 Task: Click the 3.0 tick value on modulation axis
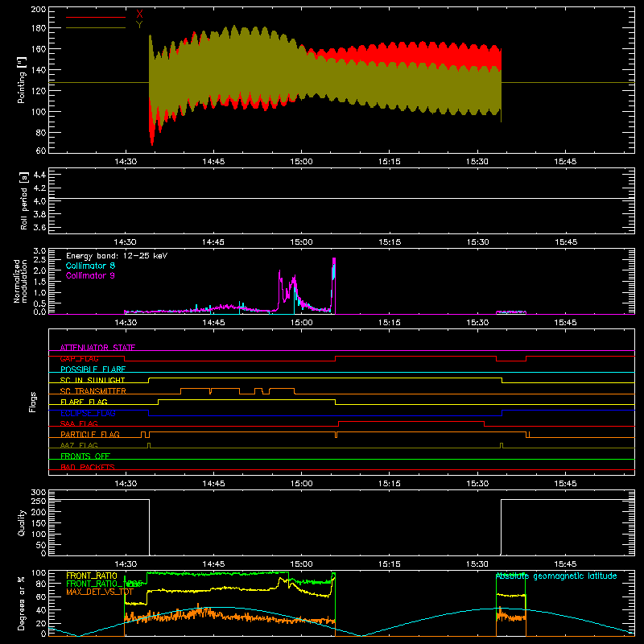click(x=39, y=251)
